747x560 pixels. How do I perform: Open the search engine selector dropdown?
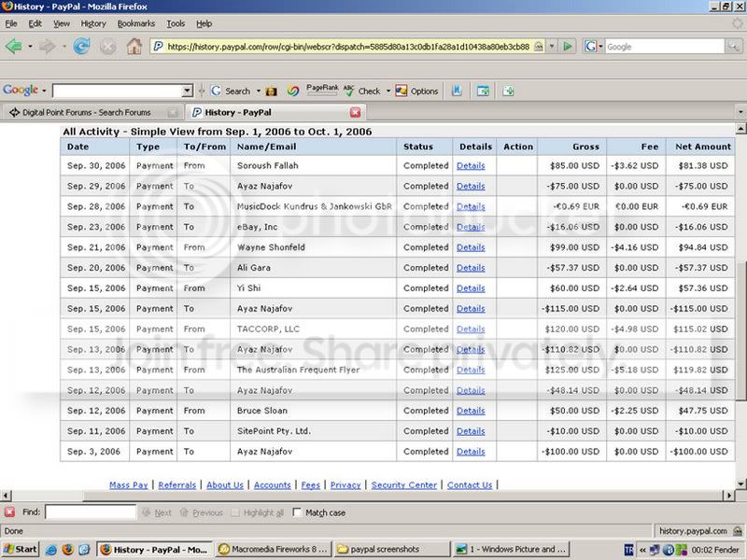pyautogui.click(x=600, y=47)
